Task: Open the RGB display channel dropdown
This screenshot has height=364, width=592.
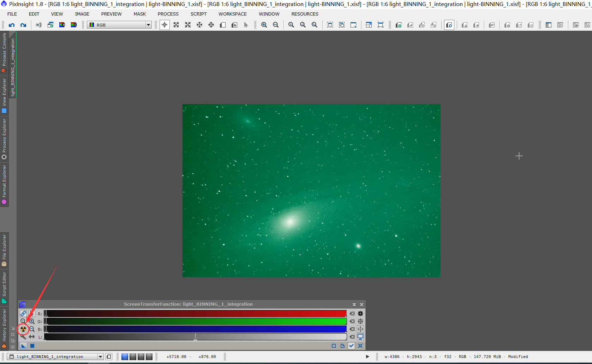Action: 119,25
